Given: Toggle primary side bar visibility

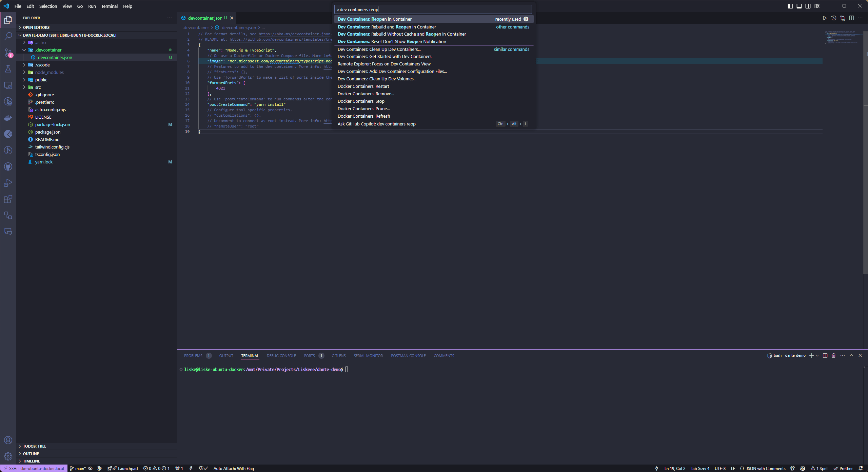Looking at the screenshot, I should pyautogui.click(x=790, y=6).
